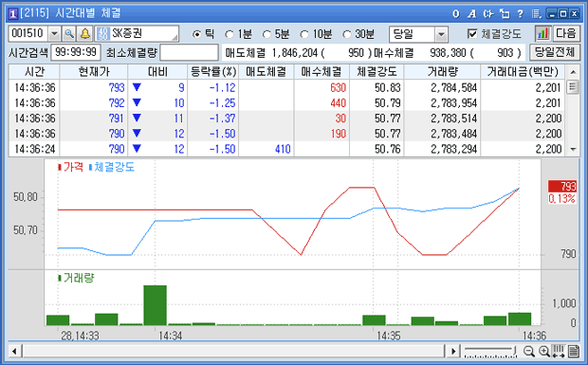This screenshot has height=365, width=588.
Task: Click the chart scrollbar right arrow
Action: click(x=453, y=352)
